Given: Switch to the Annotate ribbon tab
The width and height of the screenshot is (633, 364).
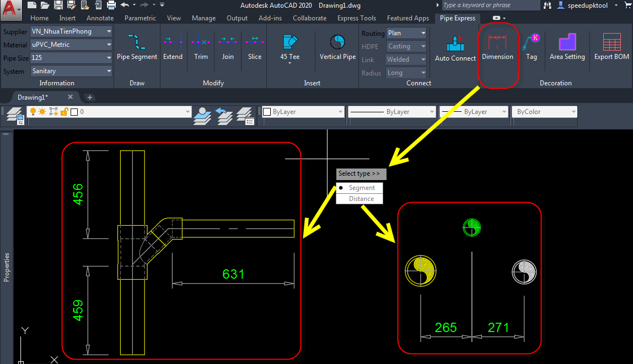Looking at the screenshot, I should pos(100,18).
